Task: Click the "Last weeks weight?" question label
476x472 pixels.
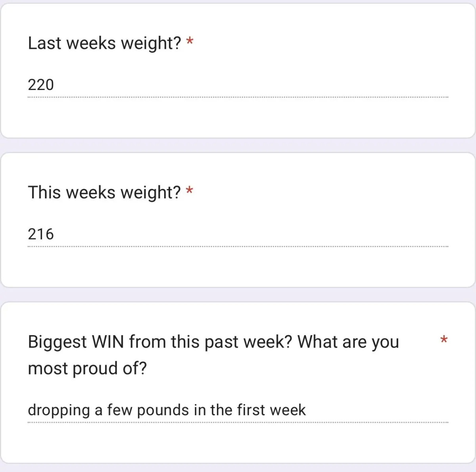Action: point(104,43)
